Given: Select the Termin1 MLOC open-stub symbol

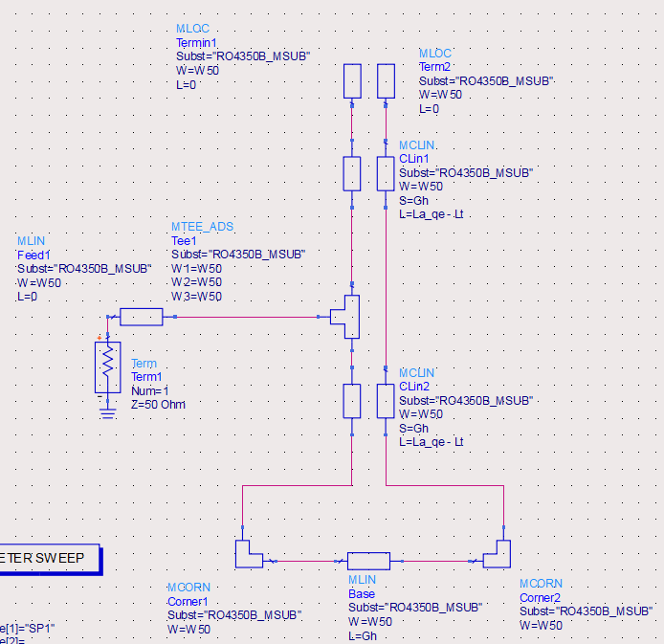Looking at the screenshot, I should (352, 81).
